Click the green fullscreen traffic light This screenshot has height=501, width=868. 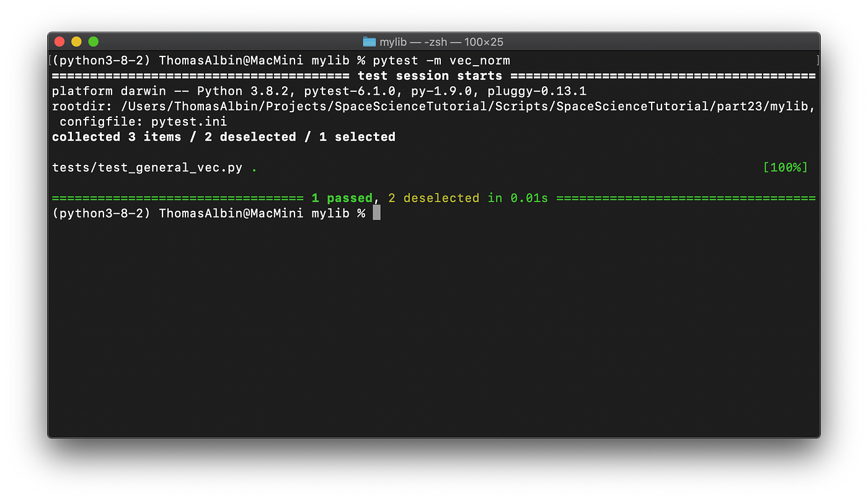click(93, 41)
